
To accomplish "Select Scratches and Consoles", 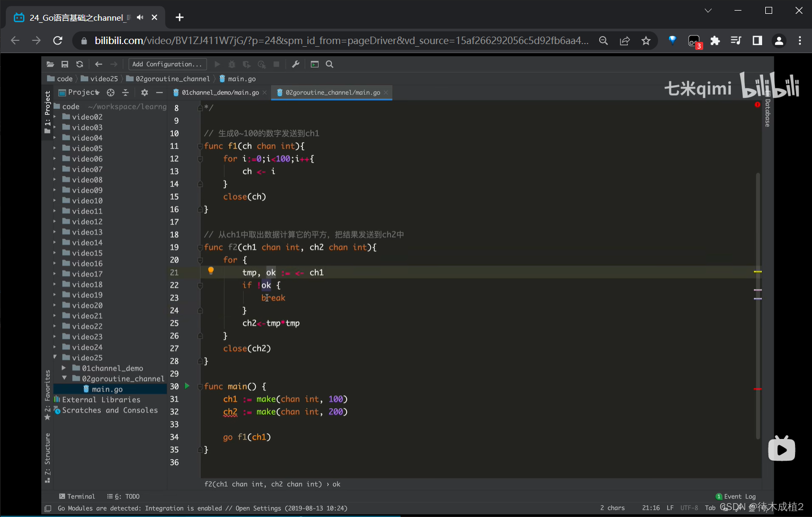I will (110, 410).
